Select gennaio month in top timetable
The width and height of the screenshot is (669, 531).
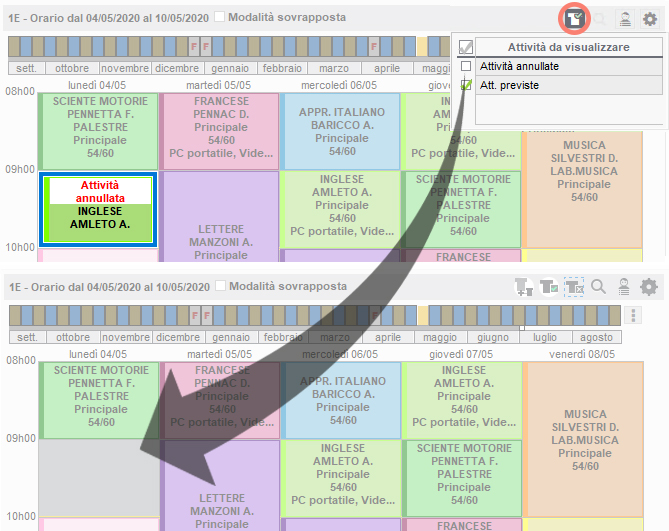point(230,68)
